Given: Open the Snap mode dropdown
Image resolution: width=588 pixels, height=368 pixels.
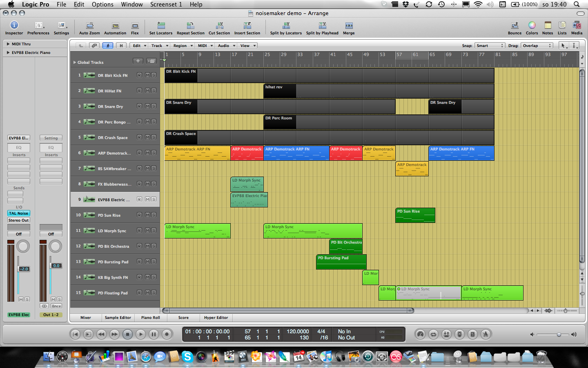Looking at the screenshot, I should [490, 46].
